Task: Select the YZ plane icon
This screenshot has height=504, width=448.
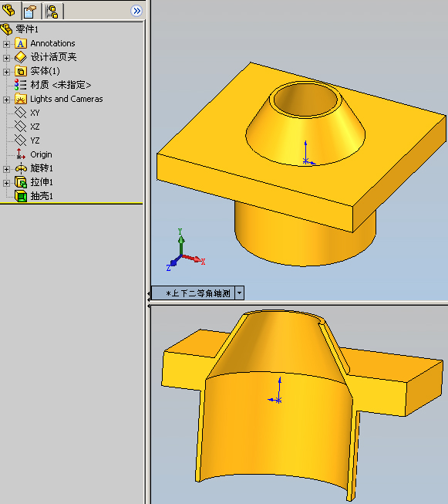Action: tap(21, 140)
